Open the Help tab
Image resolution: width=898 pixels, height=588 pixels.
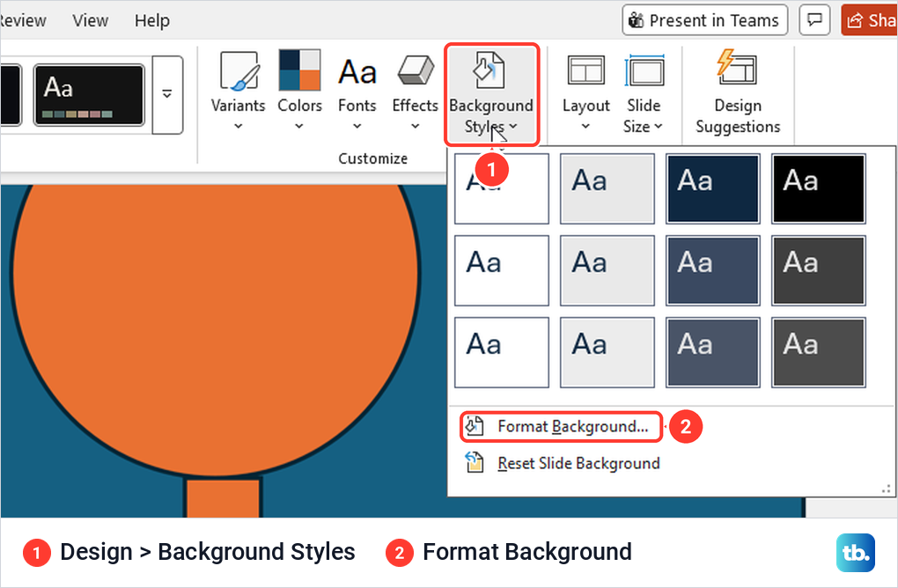pyautogui.click(x=152, y=20)
